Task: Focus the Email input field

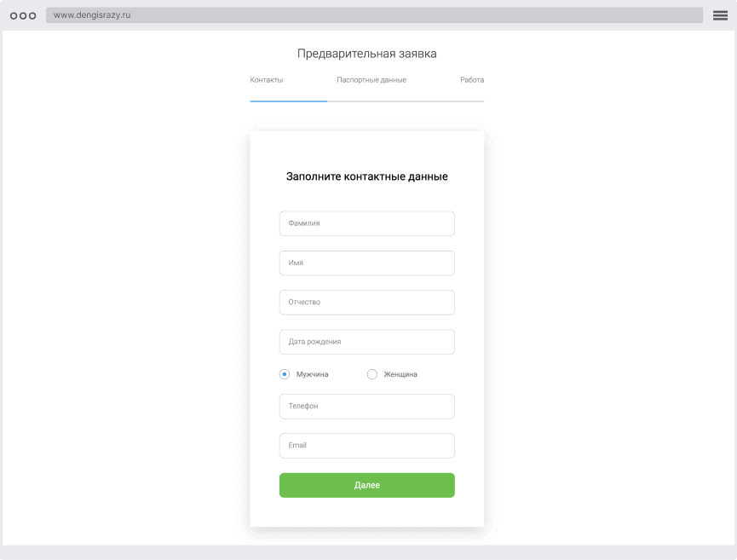Action: 366,446
